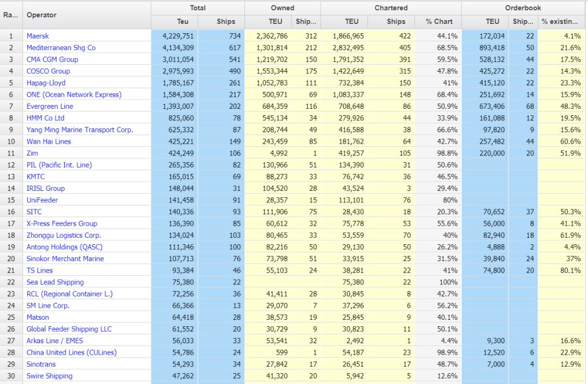The image size is (588, 384).
Task: Select the SM Line Corp. link
Action: coord(48,306)
